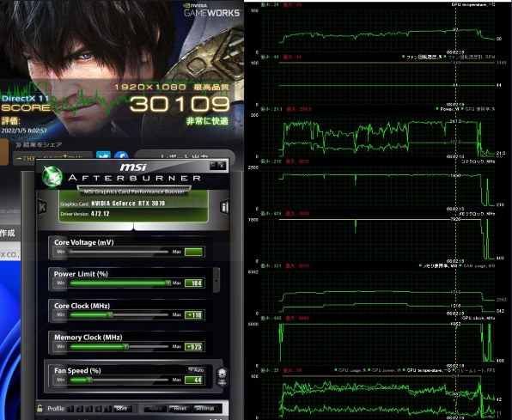Click the Core Voltage slider track
The width and height of the screenshot is (512, 420).
coord(119,252)
